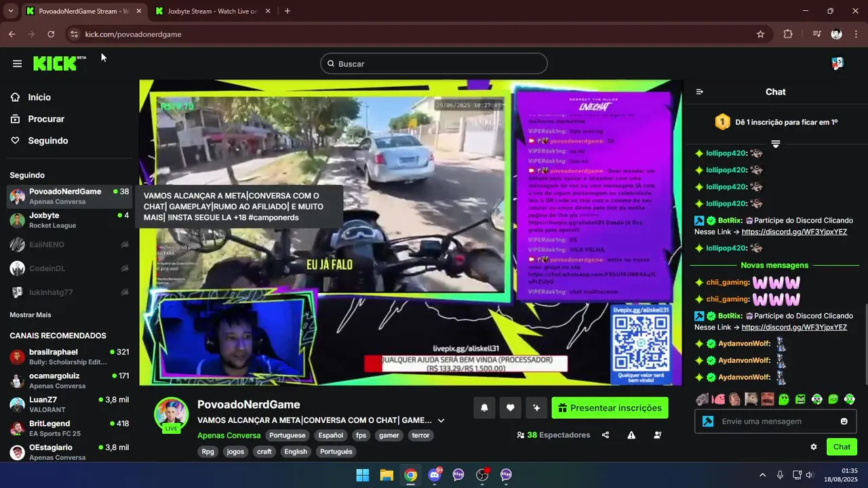
Task: Click the PovoadoNerdGame live avatar
Action: tap(171, 415)
